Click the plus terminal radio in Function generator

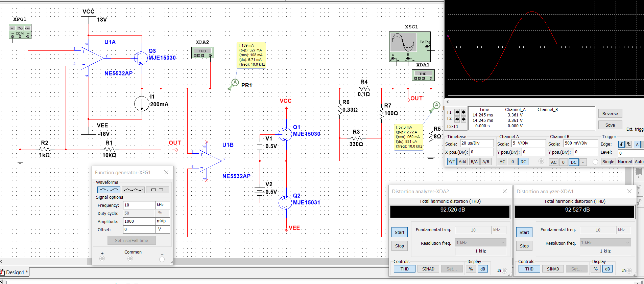coord(102,259)
